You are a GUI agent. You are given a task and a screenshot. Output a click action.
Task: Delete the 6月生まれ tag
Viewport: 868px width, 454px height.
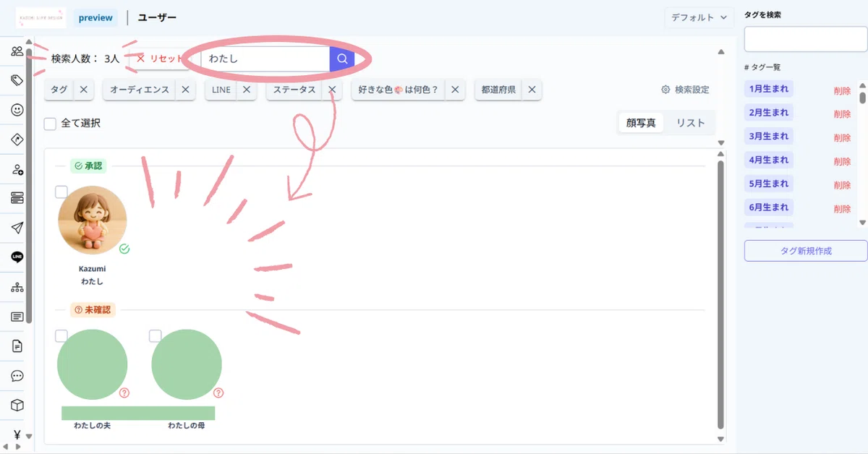point(842,209)
